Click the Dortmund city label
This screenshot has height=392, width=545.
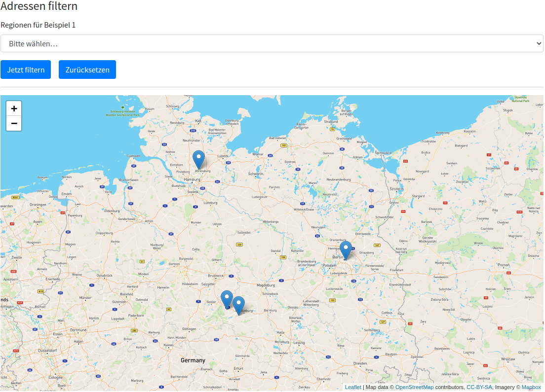tap(78, 330)
